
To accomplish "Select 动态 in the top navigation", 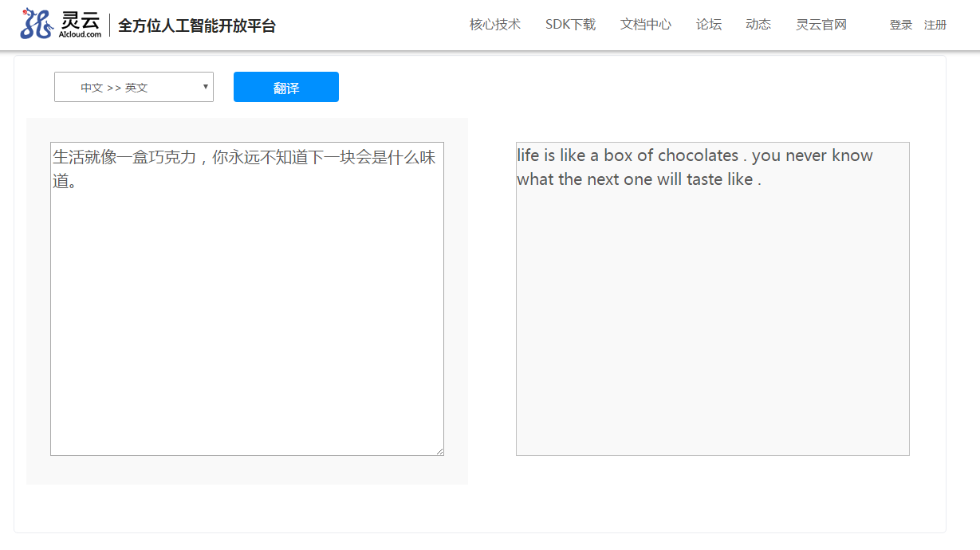I will (758, 25).
